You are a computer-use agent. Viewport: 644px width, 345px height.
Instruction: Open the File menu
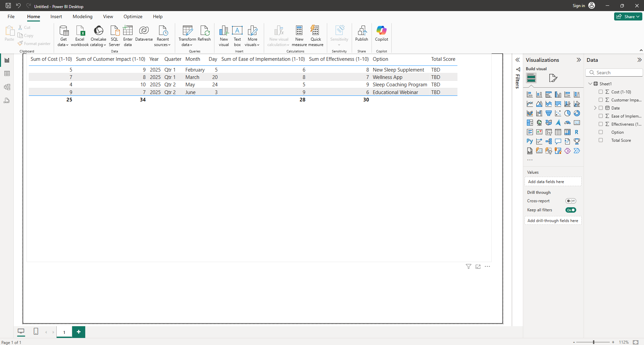pos(11,16)
